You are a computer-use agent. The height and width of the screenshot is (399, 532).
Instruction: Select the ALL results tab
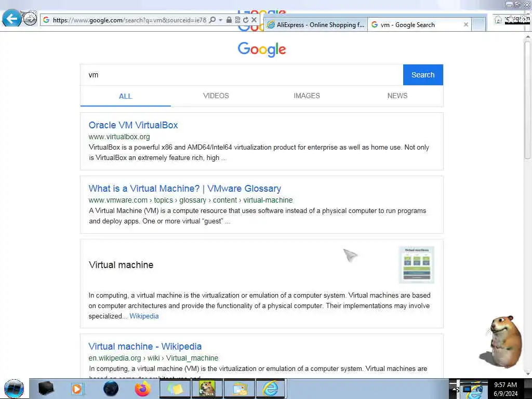(x=125, y=96)
